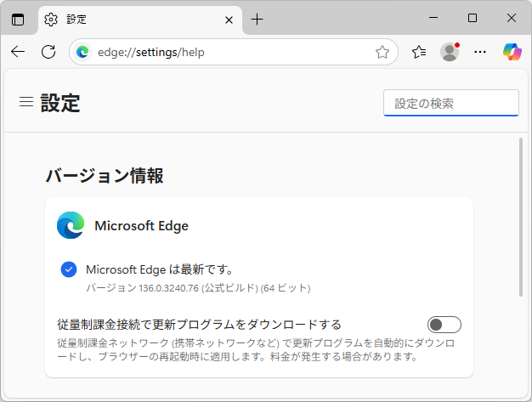Click the Edge site info icon in address bar
Image resolution: width=532 pixels, height=402 pixels.
(x=82, y=52)
